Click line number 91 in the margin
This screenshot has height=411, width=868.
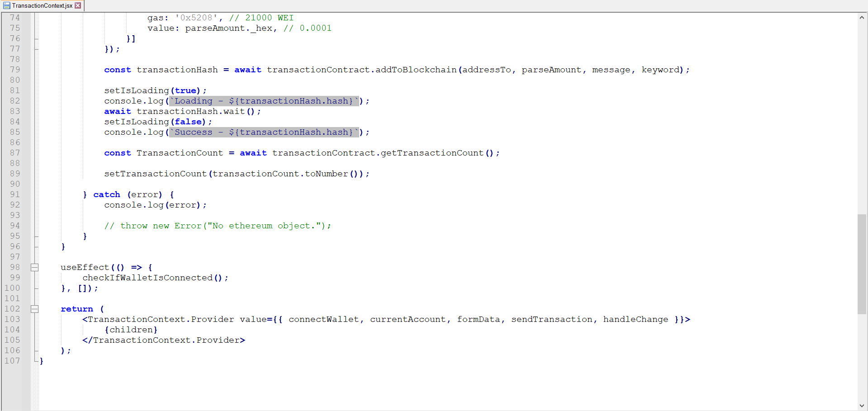[15, 194]
